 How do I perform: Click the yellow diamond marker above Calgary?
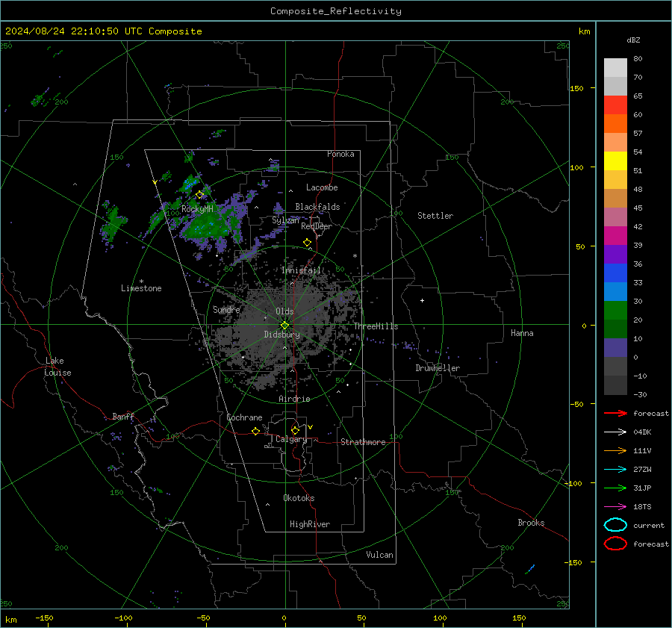pyautogui.click(x=295, y=430)
